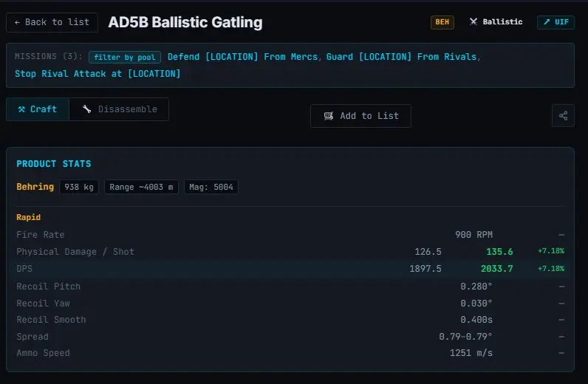
Task: Click the Recoil Pitch 0.280° value
Action: pyautogui.click(x=476, y=287)
